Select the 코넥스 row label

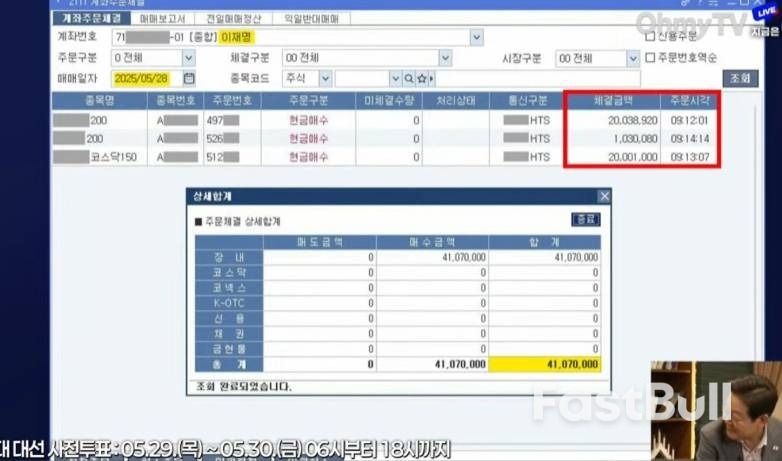tap(229, 288)
